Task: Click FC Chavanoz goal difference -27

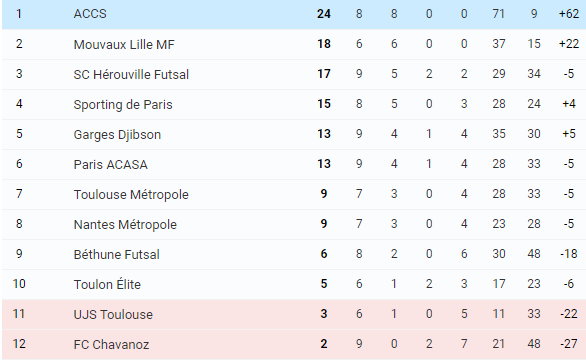Action: (569, 344)
